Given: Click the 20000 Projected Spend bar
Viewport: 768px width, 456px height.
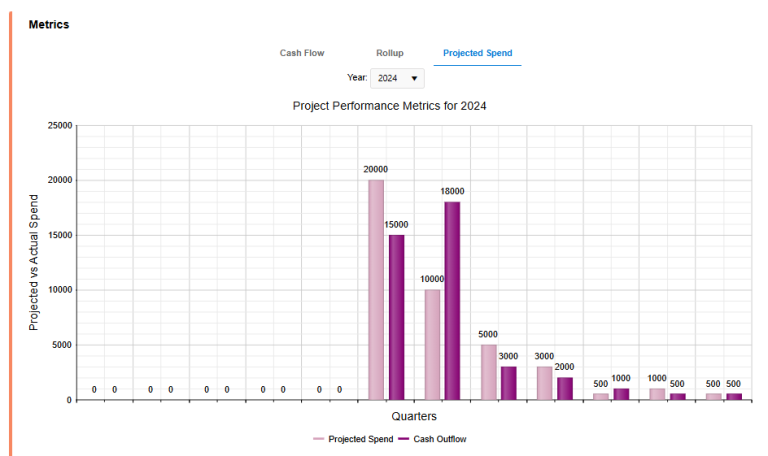Looking at the screenshot, I should pyautogui.click(x=376, y=290).
